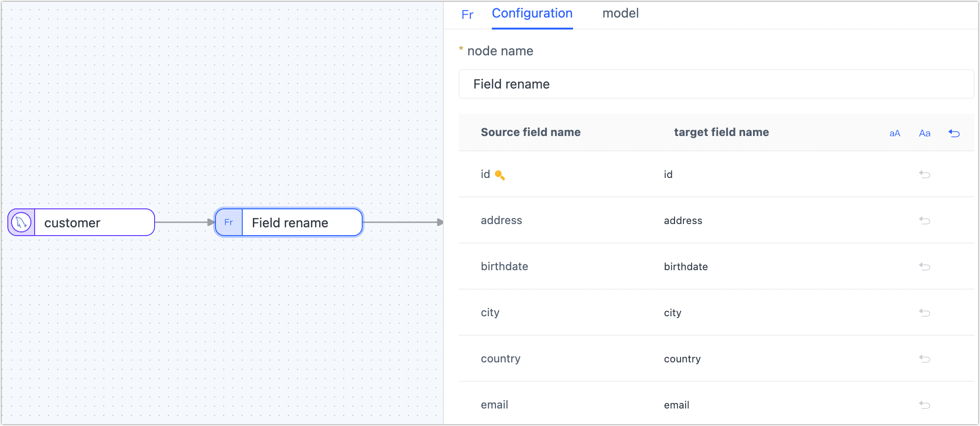Reset the address field rename

[x=924, y=220]
